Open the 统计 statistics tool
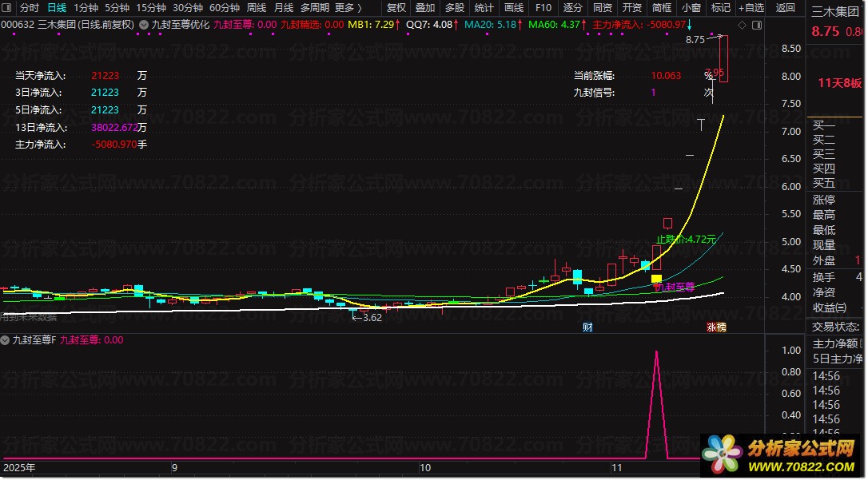The image size is (868, 480). tap(484, 8)
